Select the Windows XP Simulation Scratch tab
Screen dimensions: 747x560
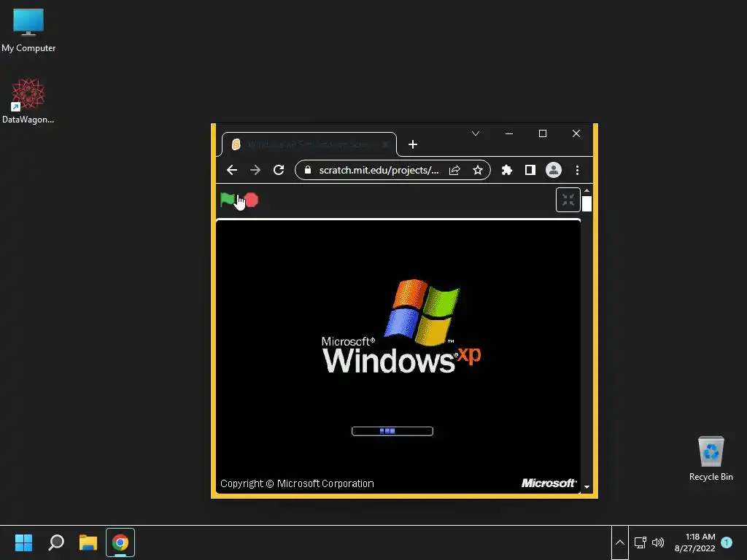[309, 144]
